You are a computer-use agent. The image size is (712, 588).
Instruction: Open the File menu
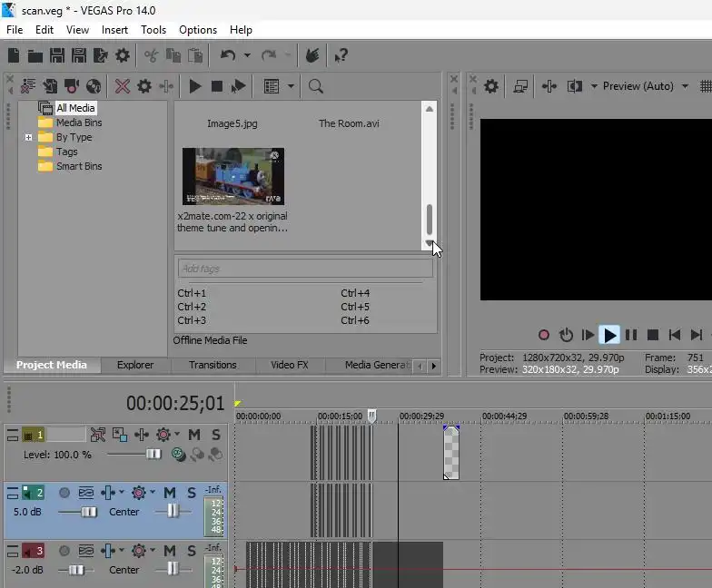pos(15,30)
